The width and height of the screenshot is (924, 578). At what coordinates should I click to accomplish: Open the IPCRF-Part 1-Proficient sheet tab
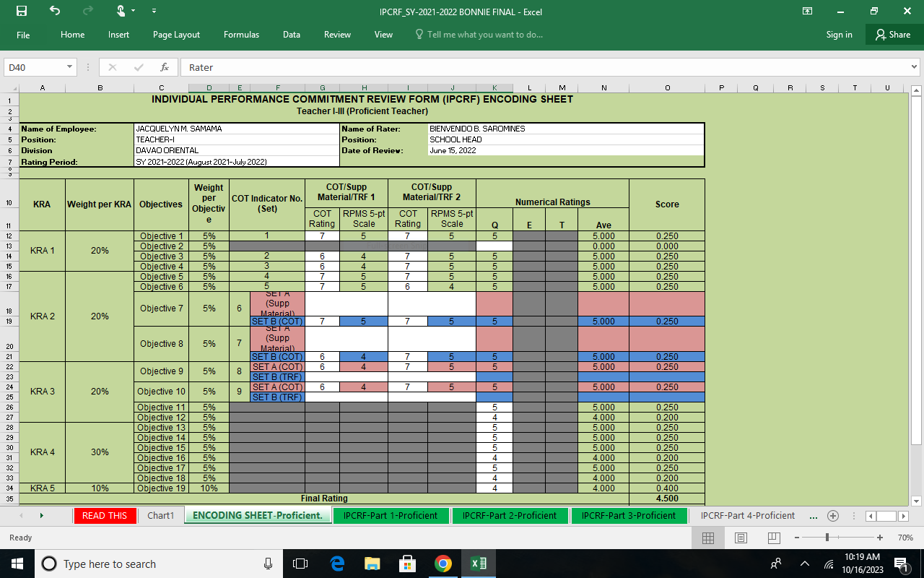pos(391,515)
